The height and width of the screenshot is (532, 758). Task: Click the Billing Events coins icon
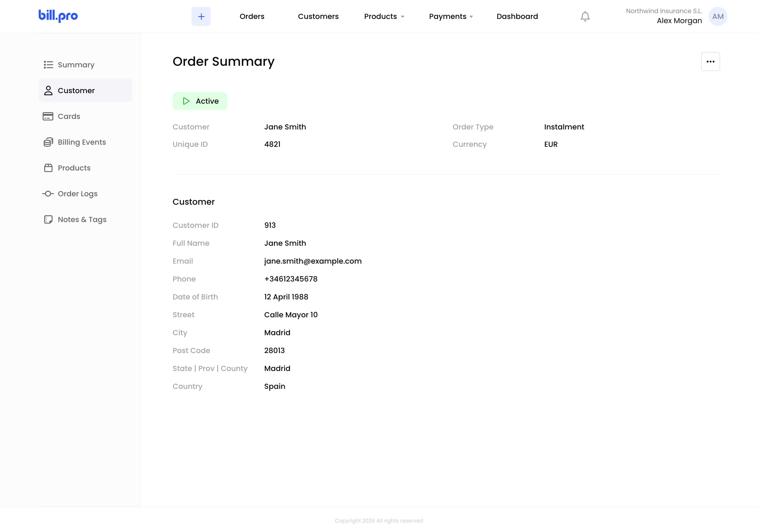point(48,142)
